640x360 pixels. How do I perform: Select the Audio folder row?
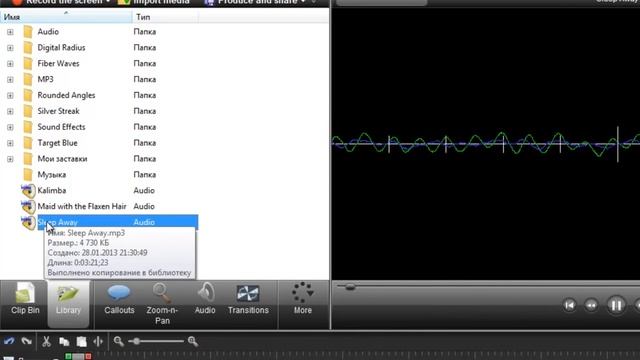[48, 32]
